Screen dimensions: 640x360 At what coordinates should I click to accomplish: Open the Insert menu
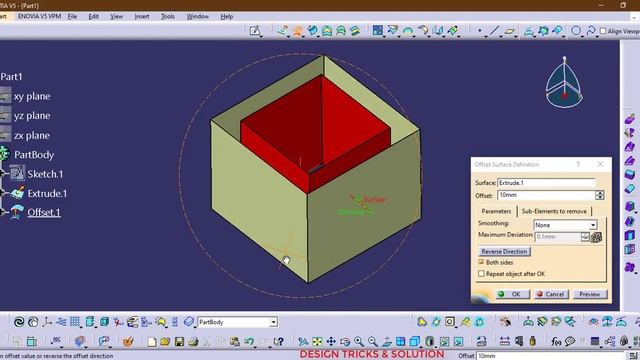142,16
